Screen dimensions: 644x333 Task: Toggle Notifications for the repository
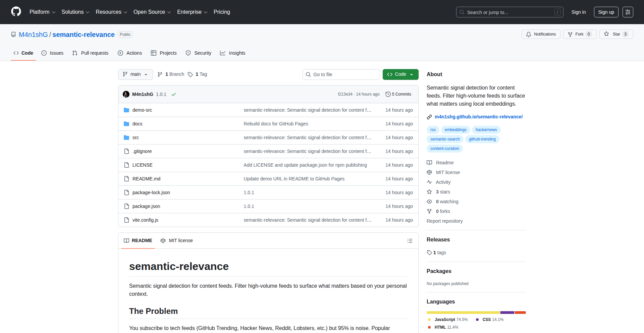point(541,34)
